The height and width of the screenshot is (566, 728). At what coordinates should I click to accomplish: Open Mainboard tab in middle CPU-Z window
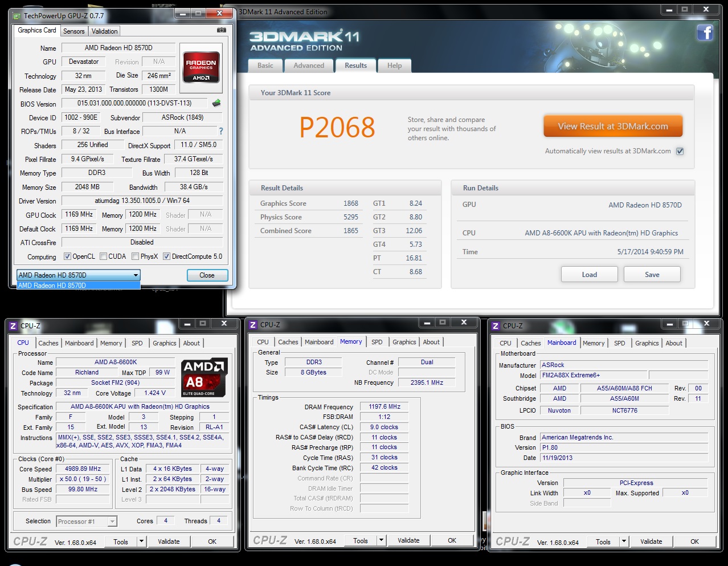319,342
